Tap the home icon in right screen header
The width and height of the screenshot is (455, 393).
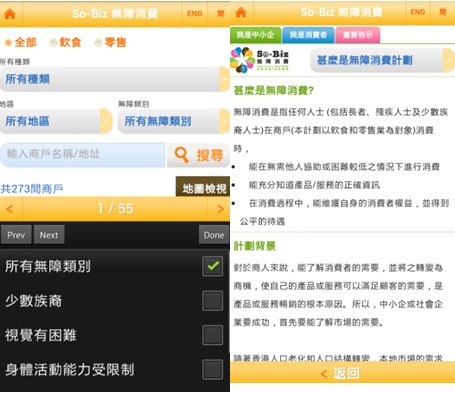[241, 12]
